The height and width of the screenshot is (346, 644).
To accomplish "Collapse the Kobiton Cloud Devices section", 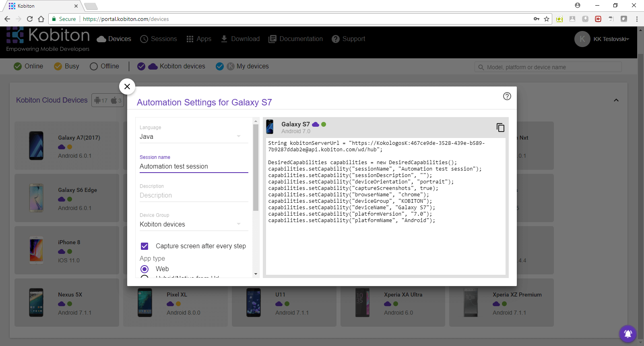I will click(x=616, y=100).
